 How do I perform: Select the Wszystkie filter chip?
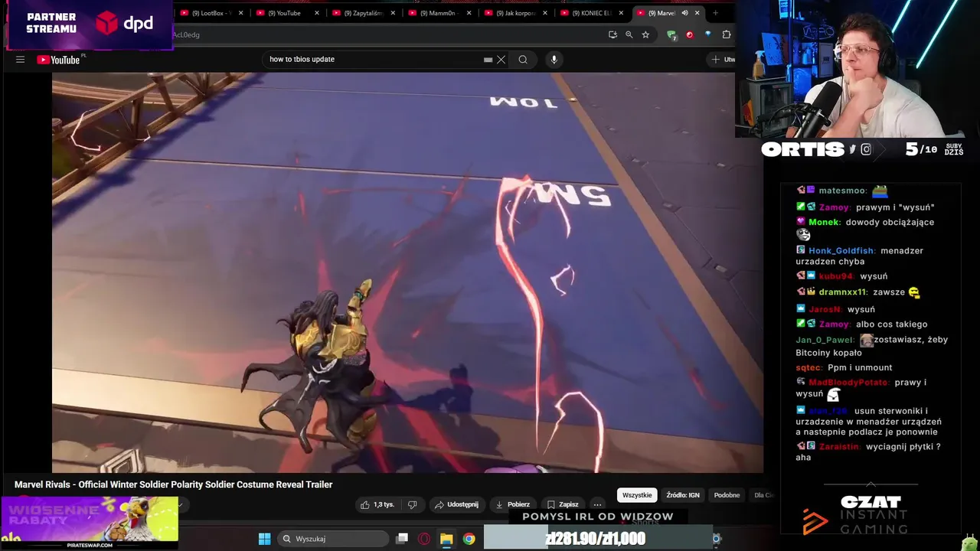[637, 495]
